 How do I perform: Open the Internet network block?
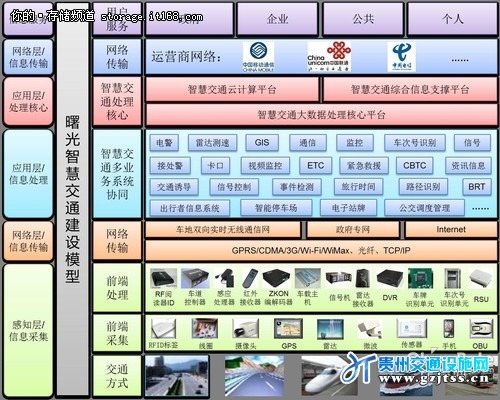451,230
